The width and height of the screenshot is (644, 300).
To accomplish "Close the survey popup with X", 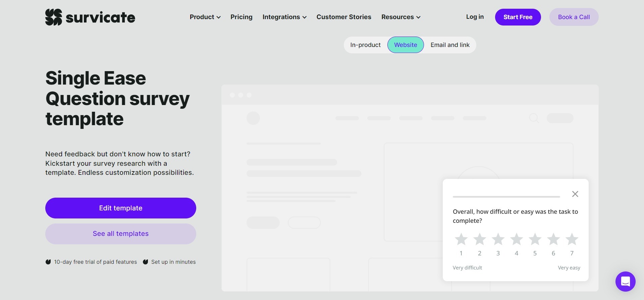I will coord(575,194).
